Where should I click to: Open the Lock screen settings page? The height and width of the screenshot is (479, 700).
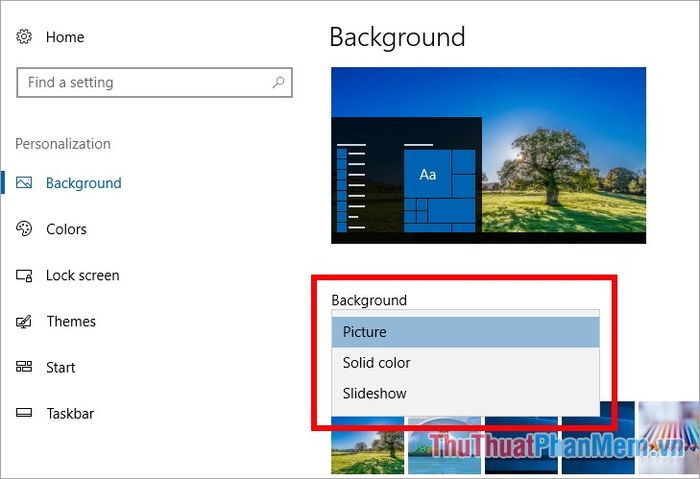(x=83, y=275)
